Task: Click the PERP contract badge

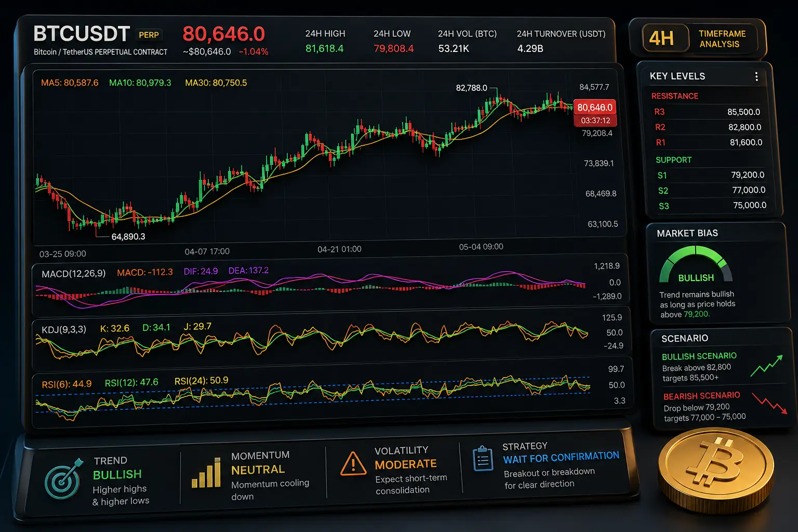Action: coord(149,35)
